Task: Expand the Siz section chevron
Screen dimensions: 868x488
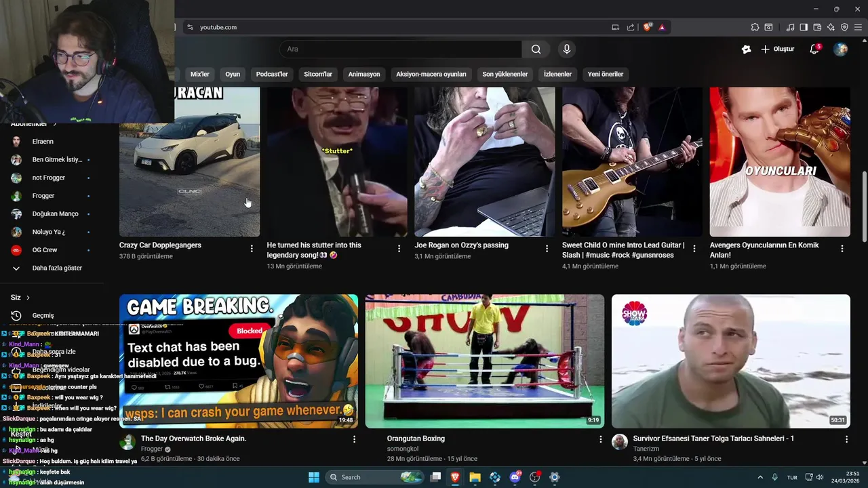Action: (x=28, y=298)
